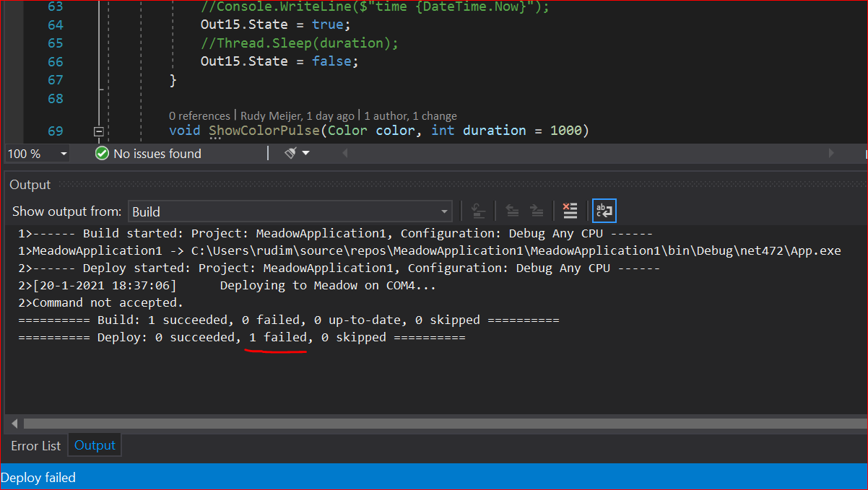The image size is (868, 490).
Task: Select the Output tab
Action: click(94, 445)
